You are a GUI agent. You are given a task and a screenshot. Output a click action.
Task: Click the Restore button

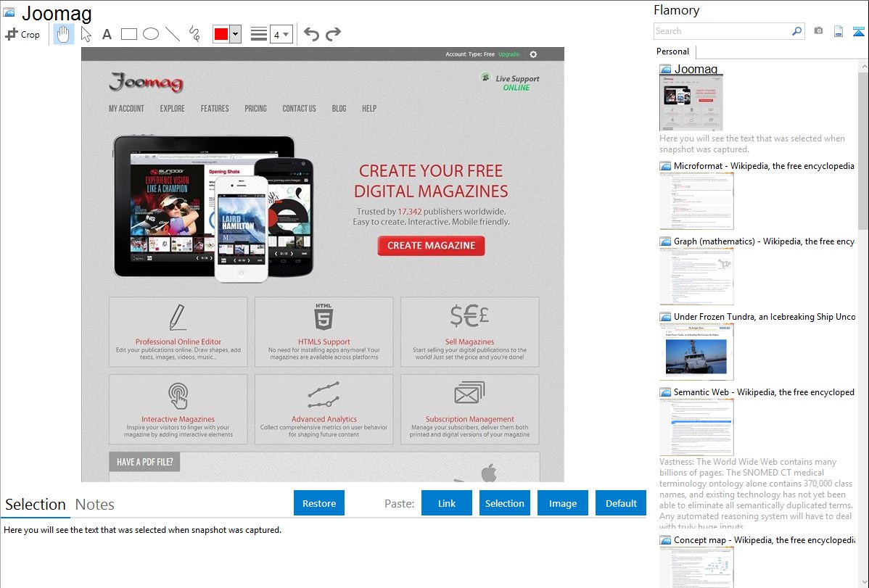pos(319,503)
